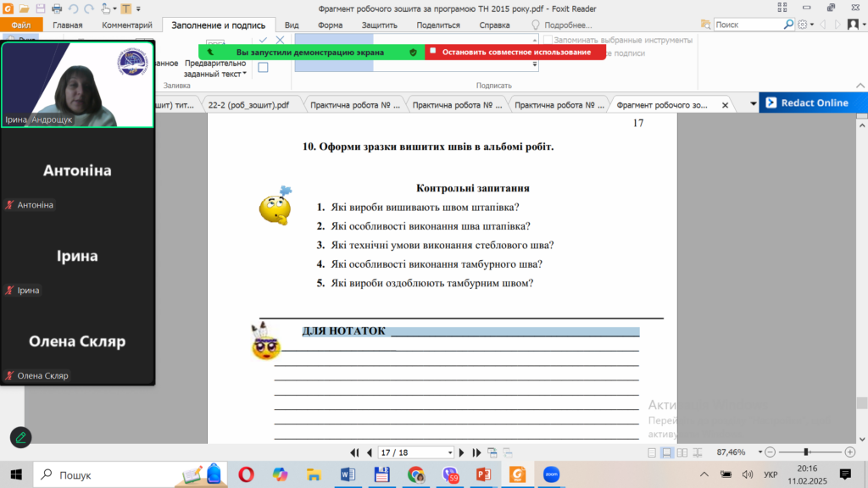Open the Форма ribbon tab

(330, 25)
